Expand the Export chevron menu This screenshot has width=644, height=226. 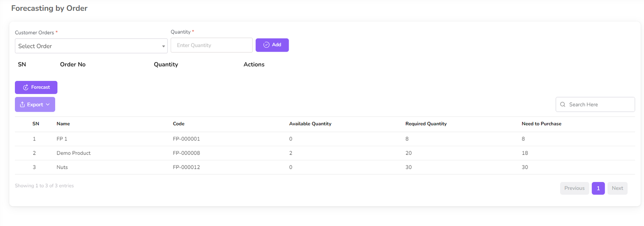click(x=48, y=105)
